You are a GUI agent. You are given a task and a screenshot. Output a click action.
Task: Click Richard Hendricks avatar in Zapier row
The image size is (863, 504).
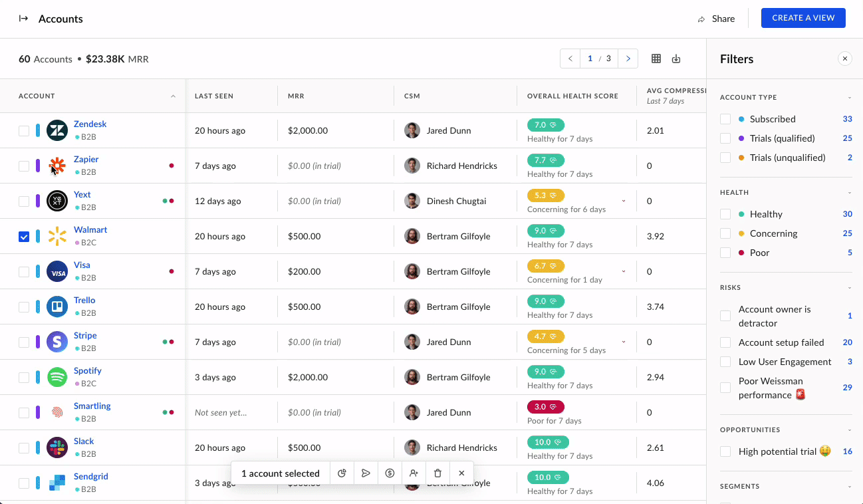pyautogui.click(x=412, y=166)
